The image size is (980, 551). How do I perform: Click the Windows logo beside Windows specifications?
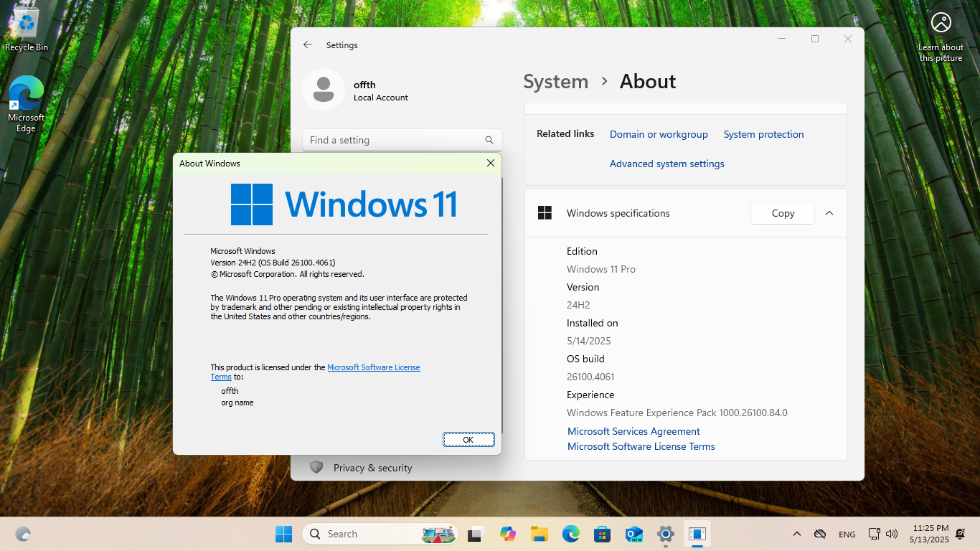[x=545, y=213]
